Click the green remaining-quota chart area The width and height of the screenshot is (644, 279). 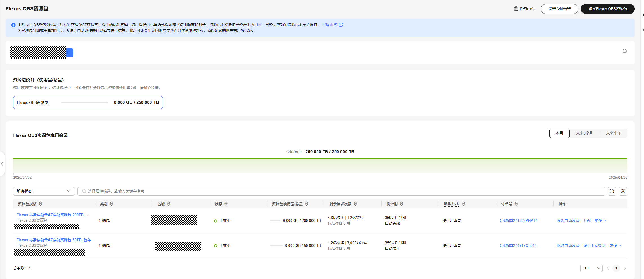click(320, 166)
